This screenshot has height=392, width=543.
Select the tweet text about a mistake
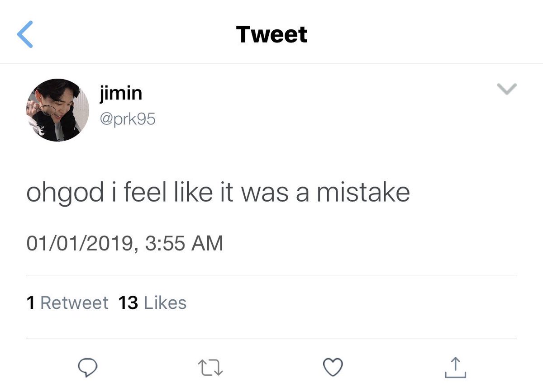tap(218, 193)
